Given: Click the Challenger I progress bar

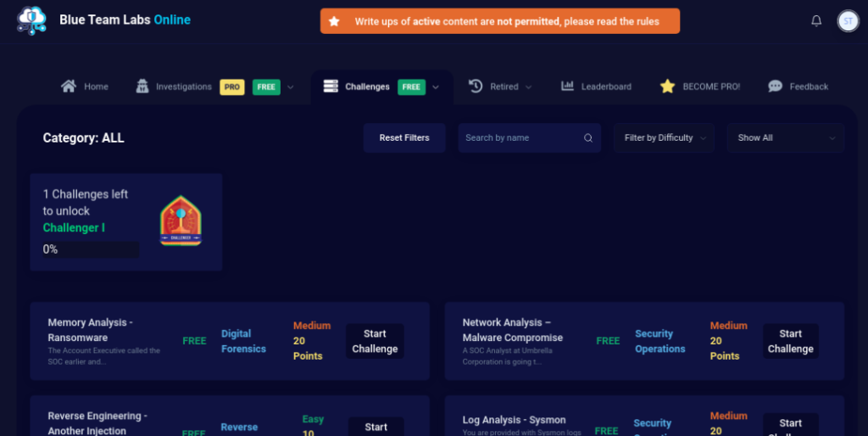Looking at the screenshot, I should tap(91, 249).
